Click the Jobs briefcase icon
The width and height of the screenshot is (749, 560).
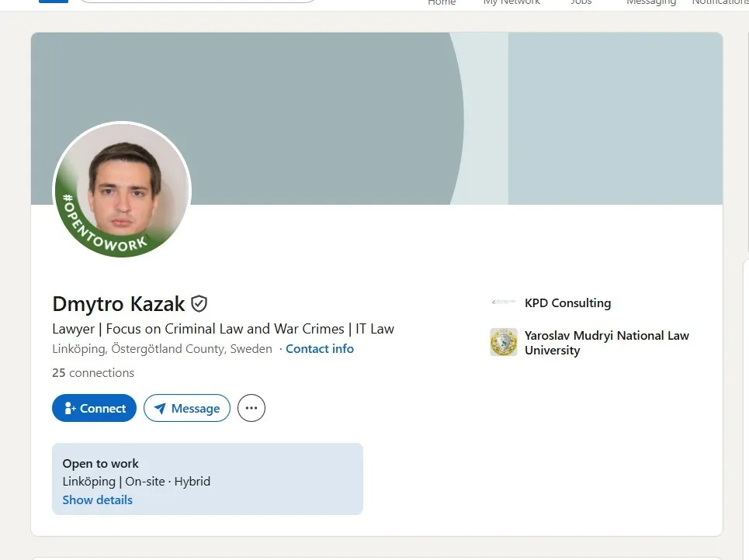(x=581, y=0)
